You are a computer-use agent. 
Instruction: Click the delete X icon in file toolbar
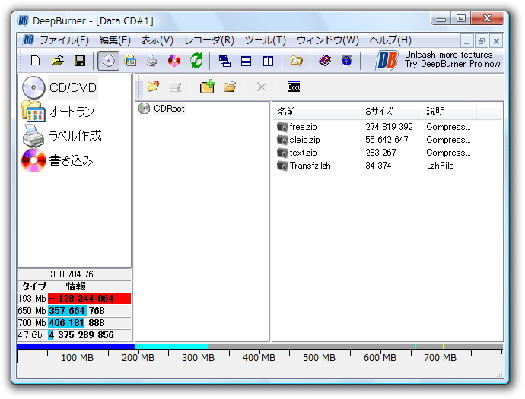click(x=261, y=87)
